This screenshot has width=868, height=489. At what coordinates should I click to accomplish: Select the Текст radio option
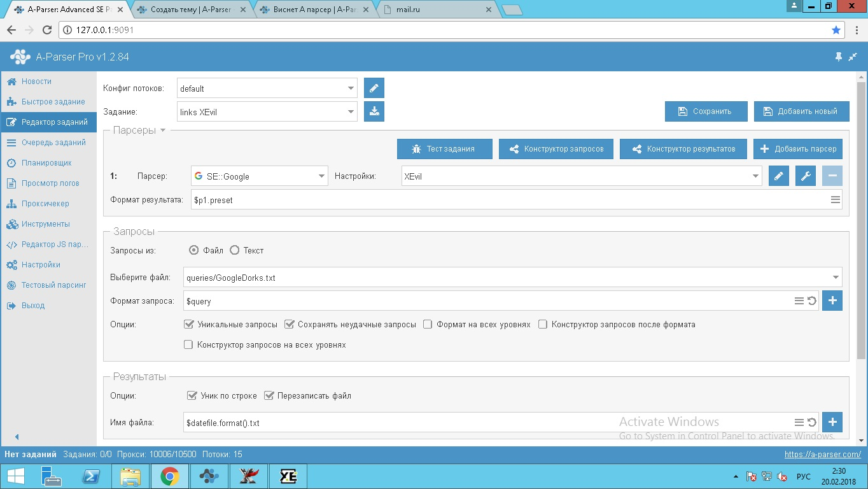tap(234, 250)
